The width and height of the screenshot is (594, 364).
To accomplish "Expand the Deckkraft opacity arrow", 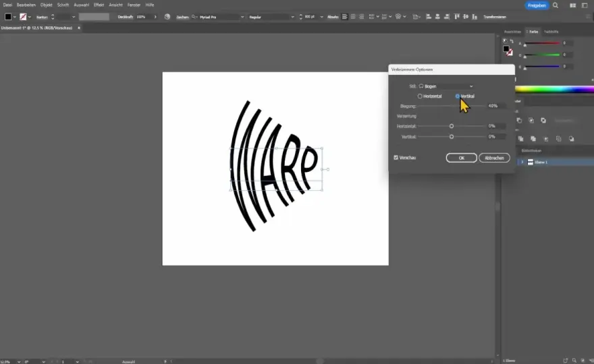I will pyautogui.click(x=155, y=17).
